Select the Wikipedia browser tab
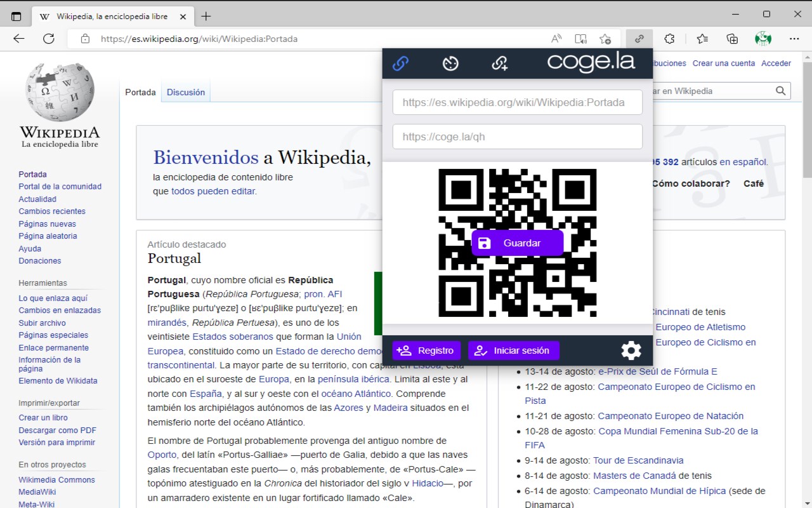The image size is (812, 508). 112,17
